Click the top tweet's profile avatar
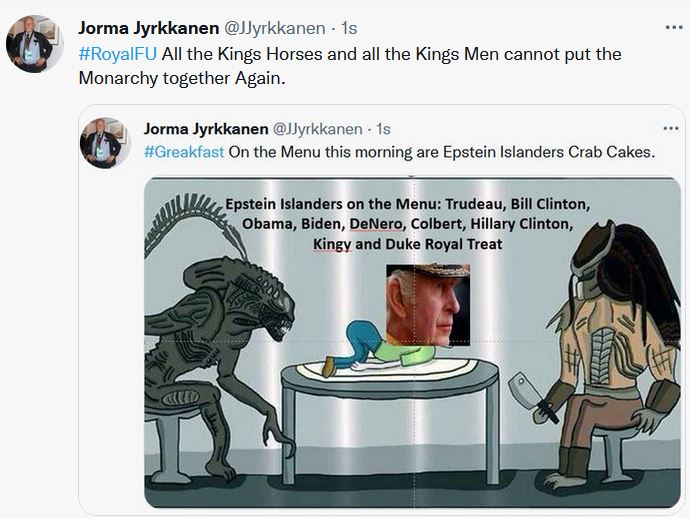Image resolution: width=690 pixels, height=518 pixels. [x=29, y=44]
